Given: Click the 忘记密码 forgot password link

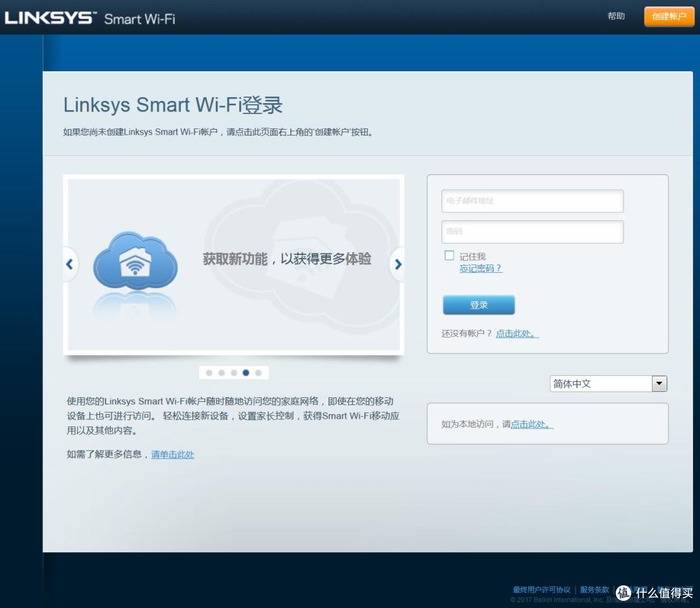Looking at the screenshot, I should coord(480,268).
